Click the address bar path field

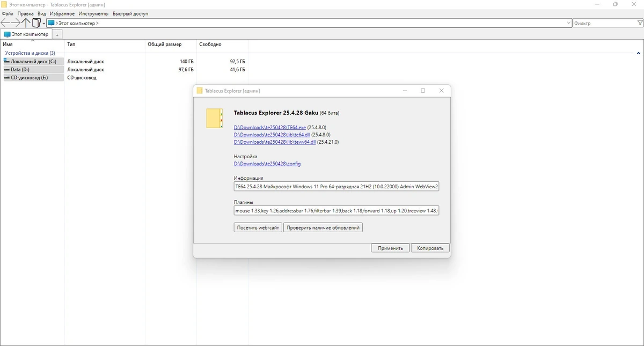click(309, 23)
